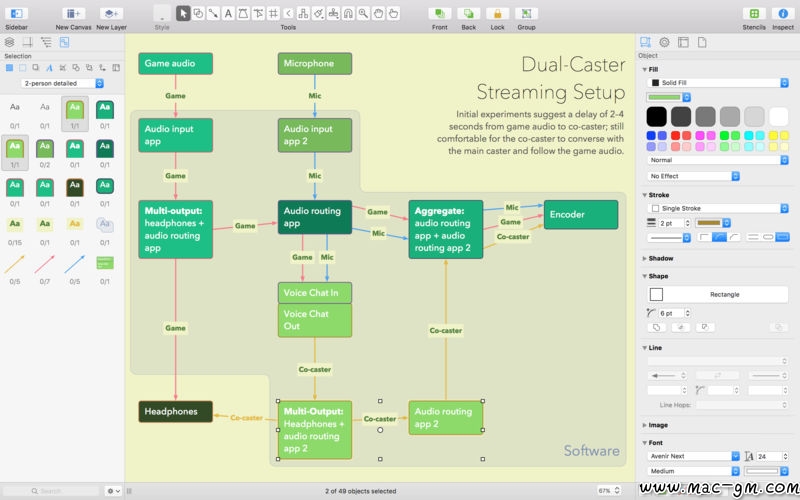The height and width of the screenshot is (500, 800).
Task: Switch sidebar to Layers tab
Action: 9,42
